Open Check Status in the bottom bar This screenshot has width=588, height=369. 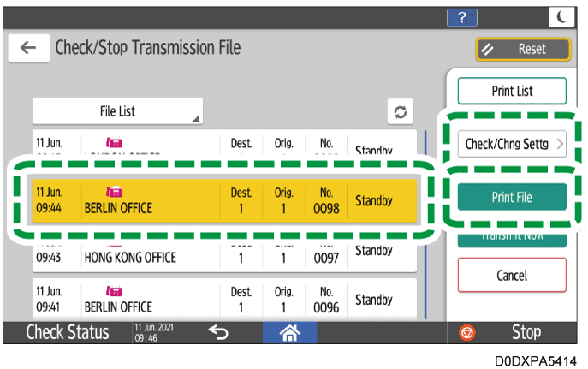pos(68,331)
